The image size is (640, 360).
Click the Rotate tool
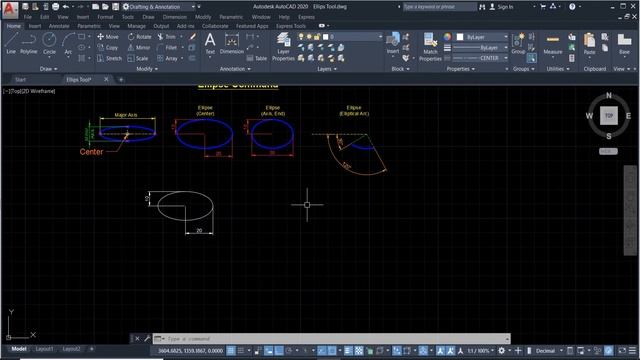pos(139,37)
